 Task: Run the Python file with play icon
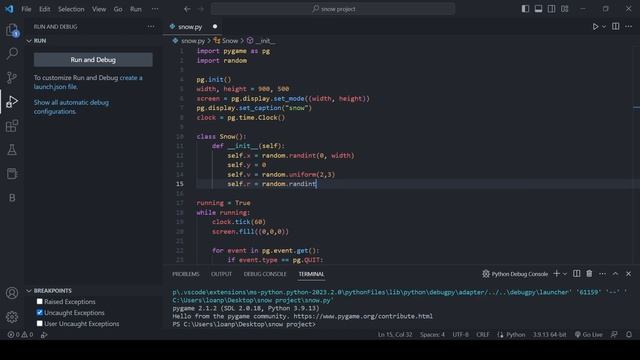point(595,27)
